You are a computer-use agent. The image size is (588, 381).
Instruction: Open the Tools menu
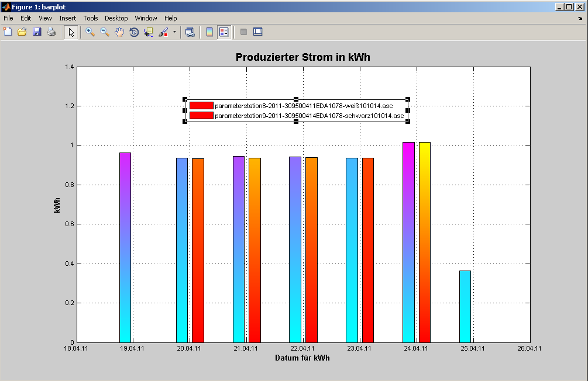coord(90,18)
